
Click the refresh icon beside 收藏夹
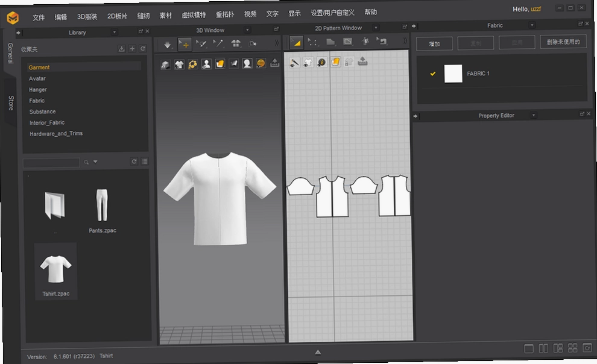[x=143, y=48]
